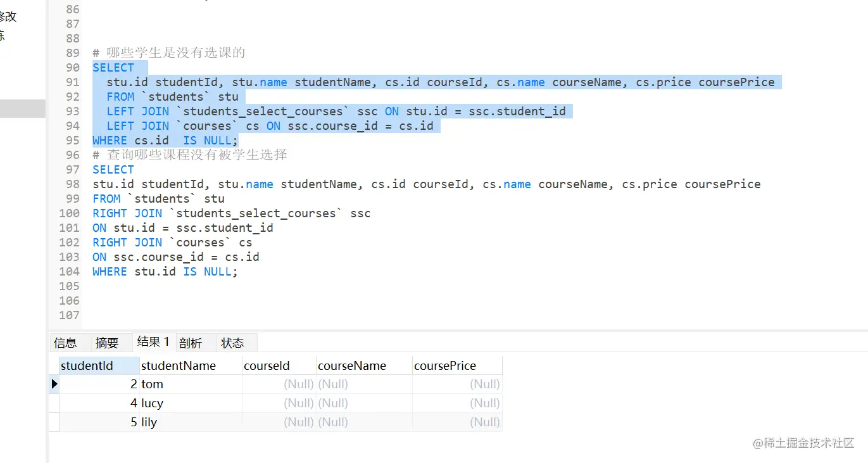Click the RIGHT JOIN students_select_courses line

pos(232,213)
